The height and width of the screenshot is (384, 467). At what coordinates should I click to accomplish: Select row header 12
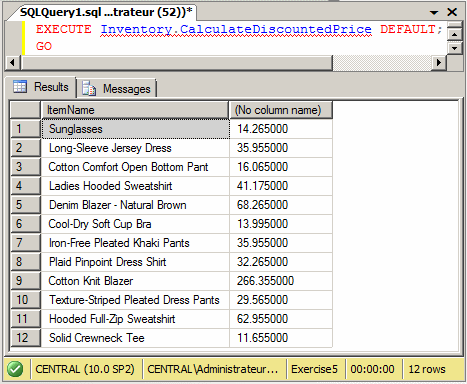point(25,338)
